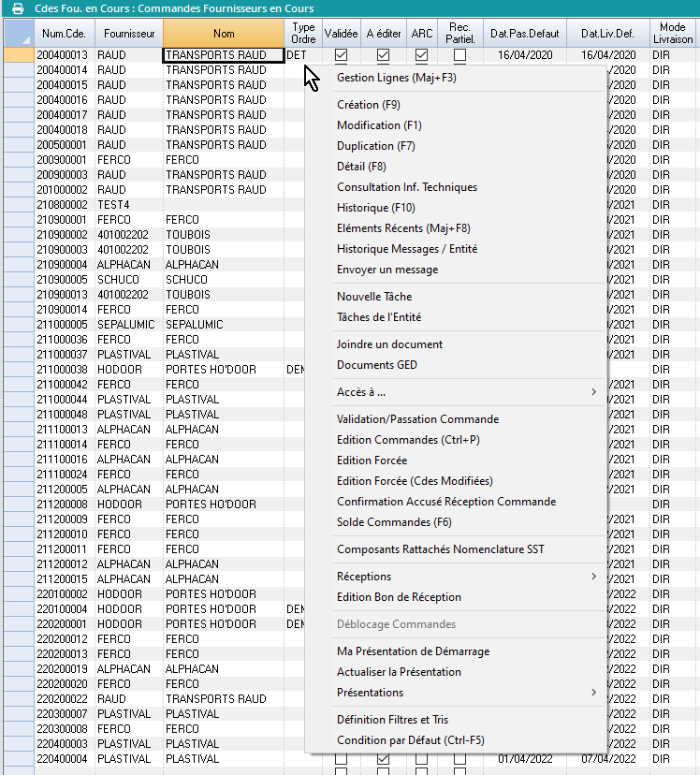The image size is (700, 775).
Task: Toggle the Validée checkbox for order 200400013
Action: pos(341,55)
